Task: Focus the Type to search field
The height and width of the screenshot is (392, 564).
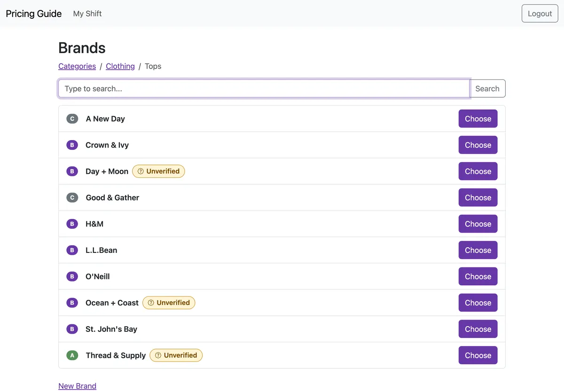Action: pos(264,89)
